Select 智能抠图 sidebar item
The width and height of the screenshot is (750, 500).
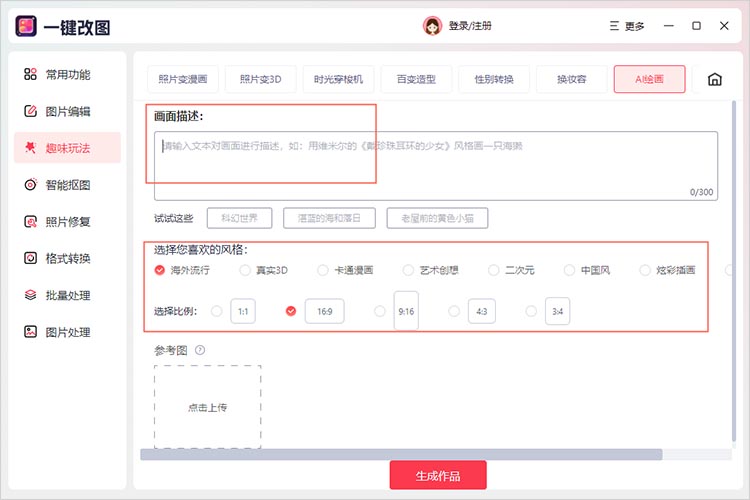[x=67, y=185]
